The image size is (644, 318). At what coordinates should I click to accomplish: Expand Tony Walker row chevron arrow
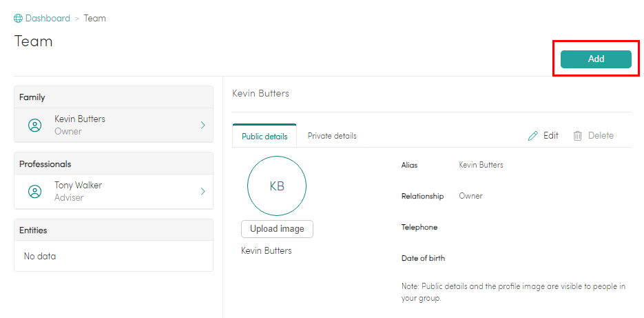(202, 192)
